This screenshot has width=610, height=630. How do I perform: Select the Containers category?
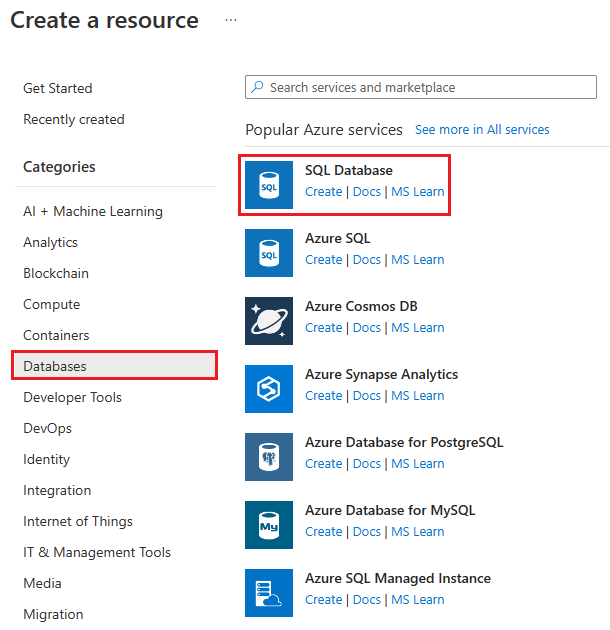pyautogui.click(x=56, y=335)
